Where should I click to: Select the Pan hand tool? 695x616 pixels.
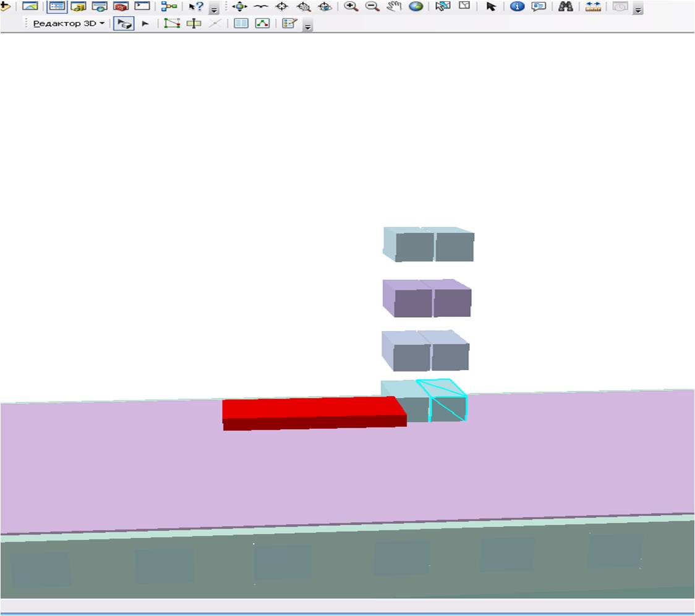[394, 6]
